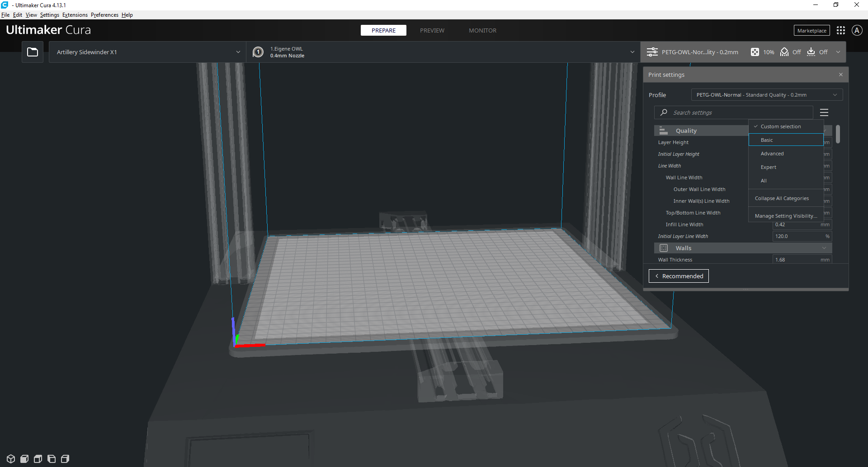The width and height of the screenshot is (868, 467).
Task: Click the print settings sliders icon
Action: pos(652,52)
